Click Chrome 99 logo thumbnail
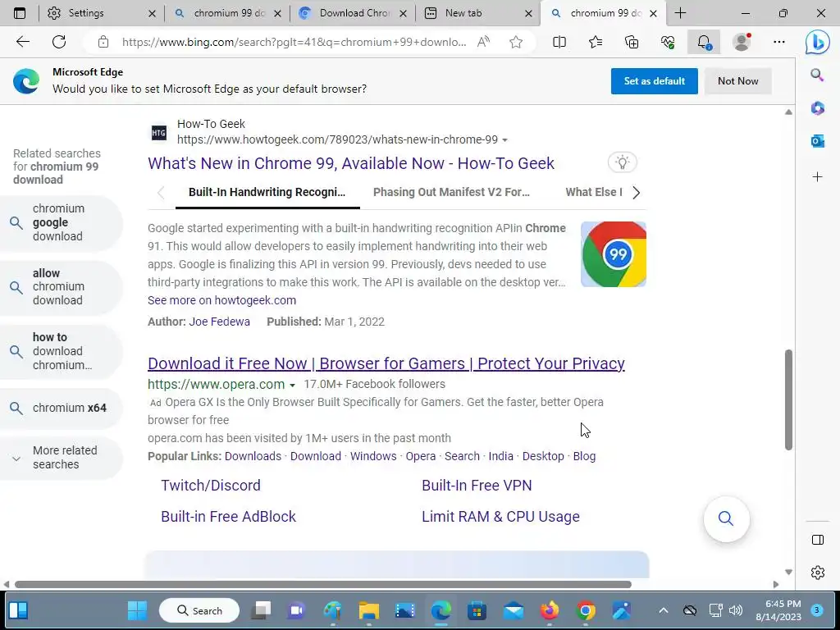This screenshot has width=840, height=630. pos(614,254)
